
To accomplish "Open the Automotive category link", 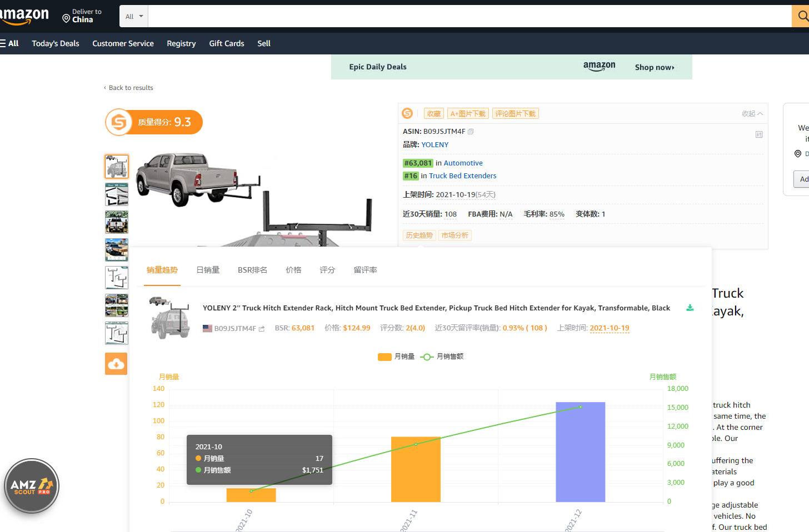I will pos(463,163).
